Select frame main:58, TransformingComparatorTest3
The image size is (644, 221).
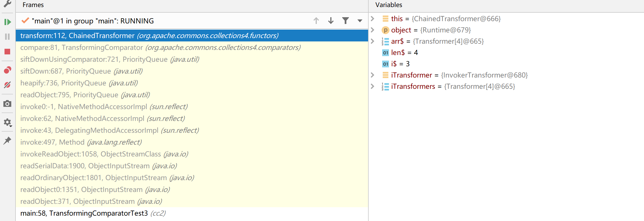click(x=192, y=213)
